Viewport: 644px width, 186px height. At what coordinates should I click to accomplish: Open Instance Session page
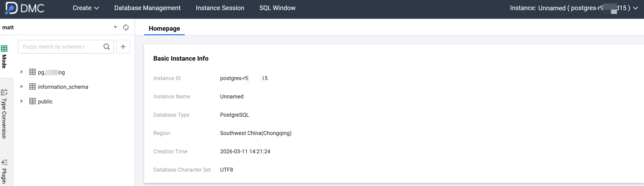220,8
